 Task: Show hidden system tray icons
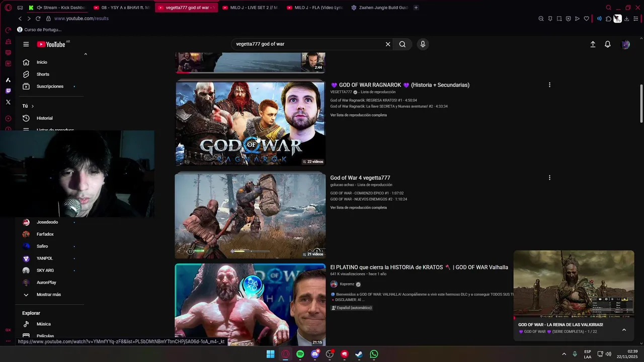coord(564,354)
